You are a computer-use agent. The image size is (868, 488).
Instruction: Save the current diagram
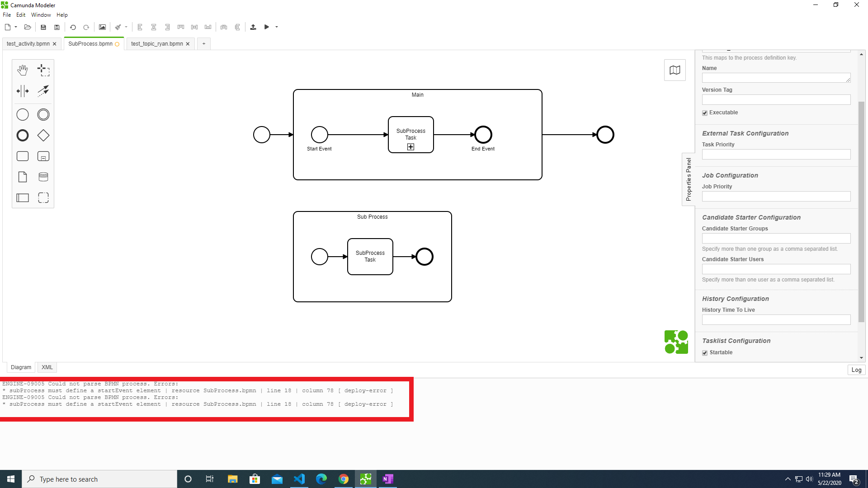[x=43, y=27]
